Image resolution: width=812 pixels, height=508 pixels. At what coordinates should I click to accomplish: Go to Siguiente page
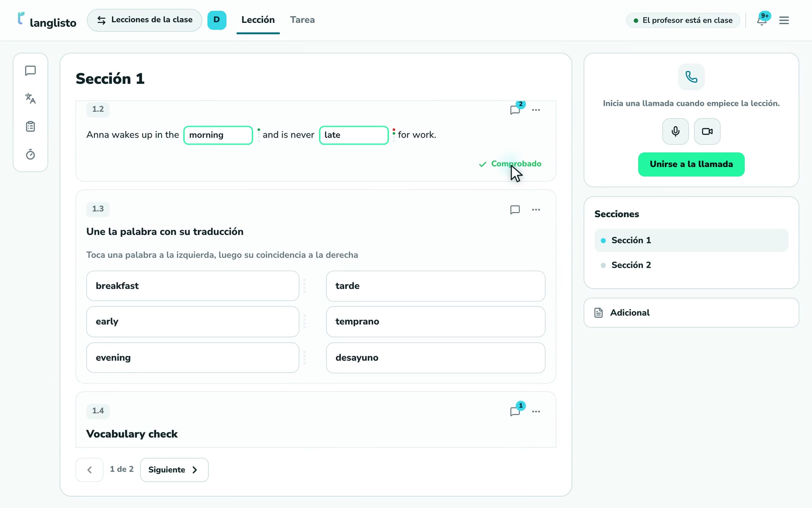[174, 470]
